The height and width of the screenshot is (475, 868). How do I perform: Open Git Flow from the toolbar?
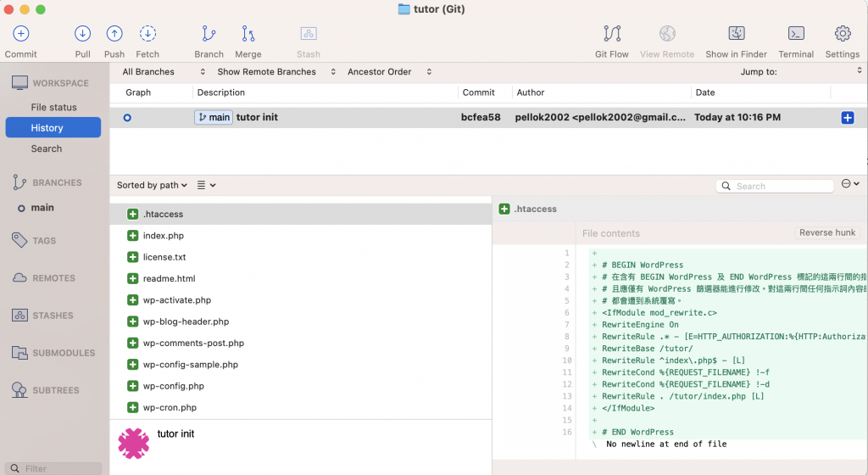[612, 34]
